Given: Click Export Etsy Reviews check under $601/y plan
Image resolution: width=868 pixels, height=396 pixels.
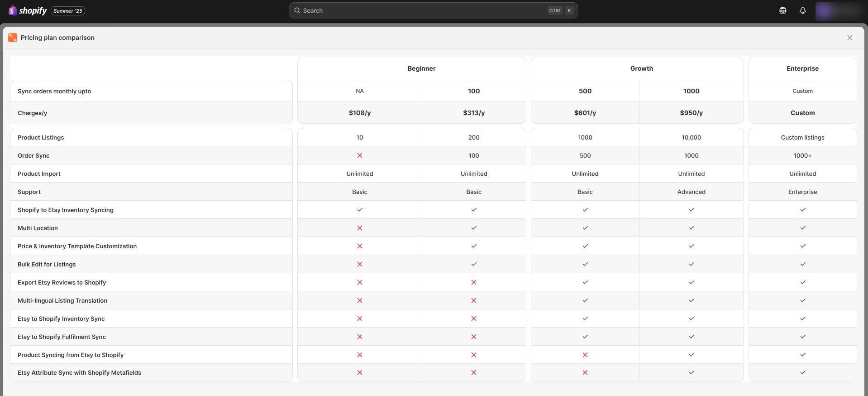Looking at the screenshot, I should (x=585, y=282).
